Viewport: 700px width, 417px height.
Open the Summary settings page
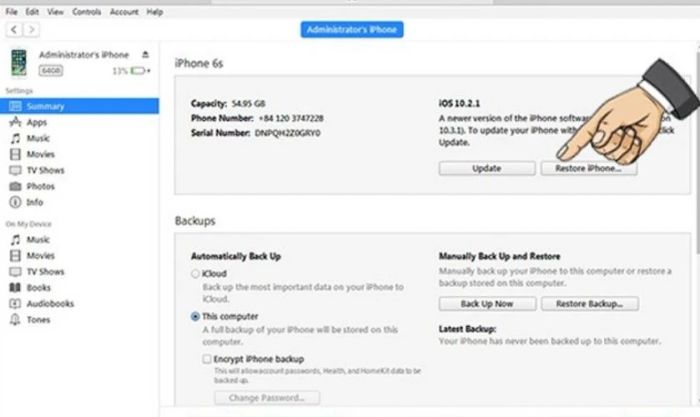pos(79,106)
